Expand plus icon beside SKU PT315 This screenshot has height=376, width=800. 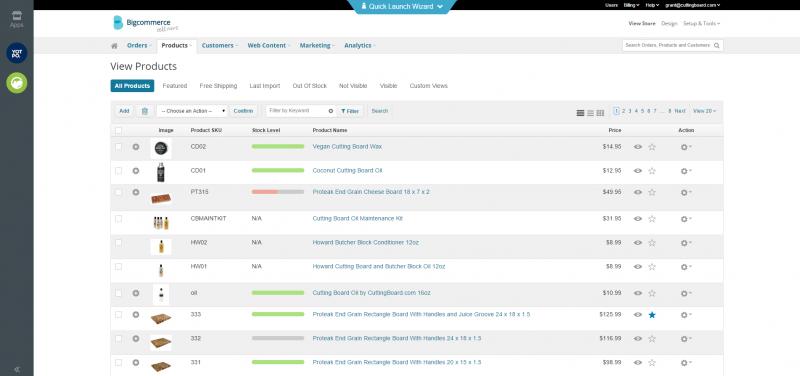tap(136, 192)
